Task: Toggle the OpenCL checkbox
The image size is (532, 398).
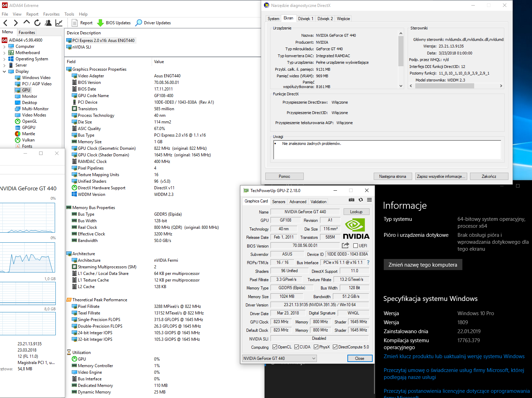Action: coord(275,347)
